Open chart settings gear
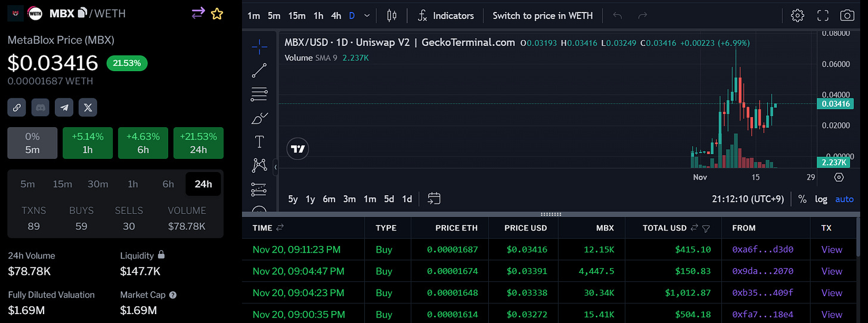Image resolution: width=868 pixels, height=323 pixels. click(798, 16)
